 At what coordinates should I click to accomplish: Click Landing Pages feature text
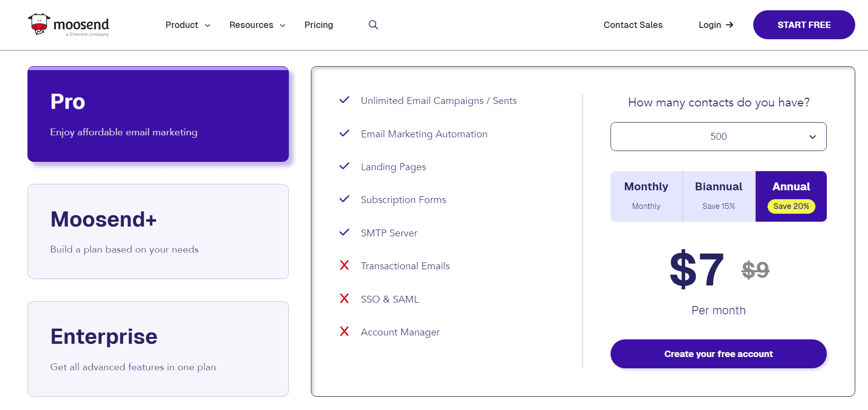point(393,167)
